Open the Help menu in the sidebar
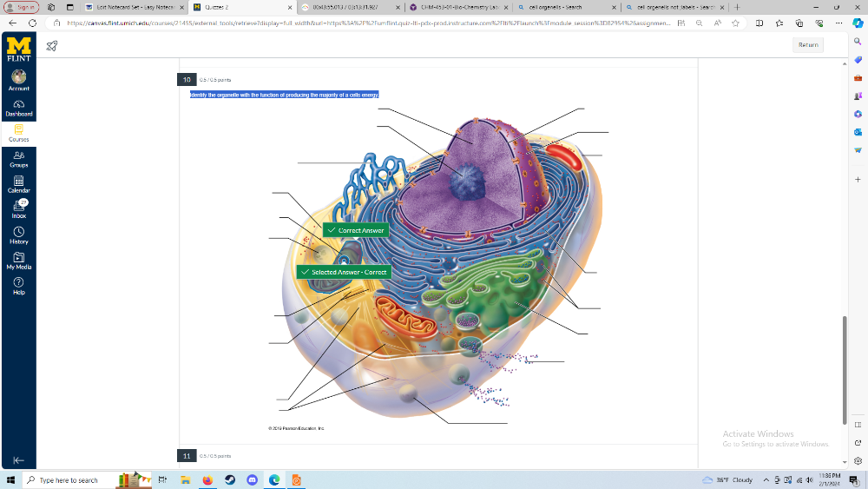The width and height of the screenshot is (868, 489). 18,286
